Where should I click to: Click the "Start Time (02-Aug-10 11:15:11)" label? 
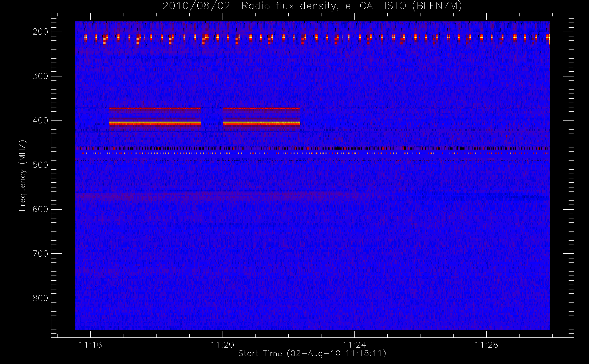(x=312, y=353)
